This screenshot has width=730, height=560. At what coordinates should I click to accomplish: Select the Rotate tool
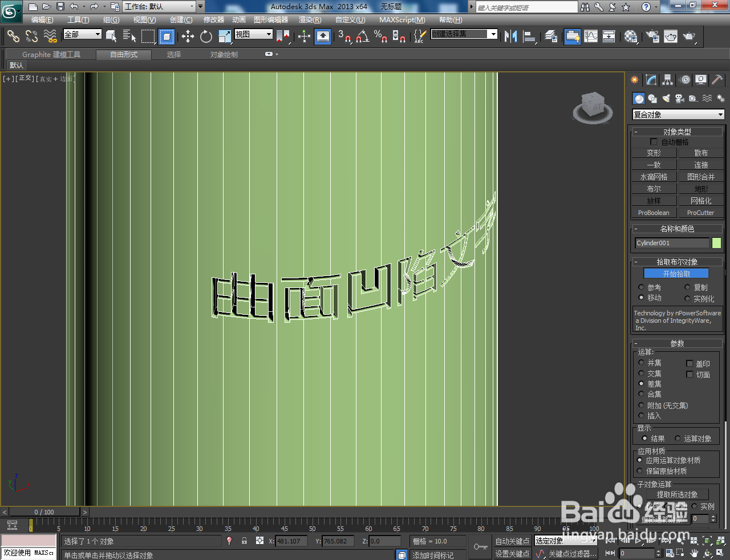click(x=206, y=36)
